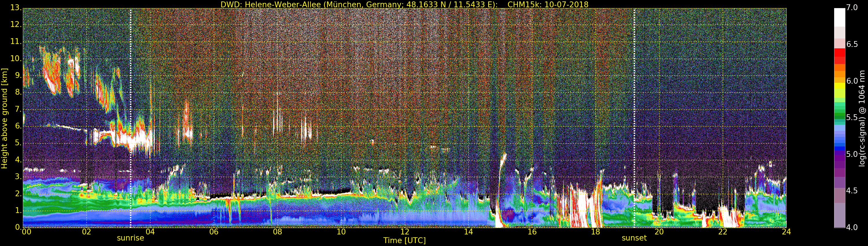Click time axis tick "20"
868x246 pixels.
[x=659, y=232]
